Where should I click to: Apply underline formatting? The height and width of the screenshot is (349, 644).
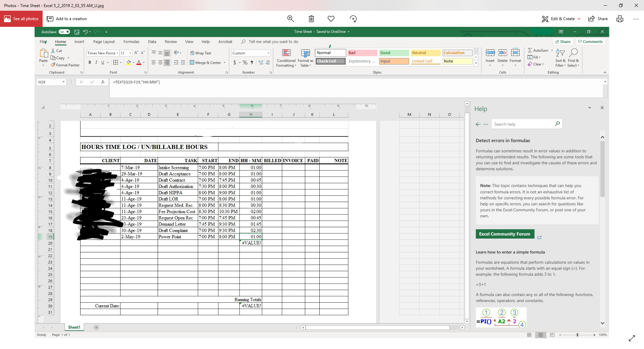103,62
